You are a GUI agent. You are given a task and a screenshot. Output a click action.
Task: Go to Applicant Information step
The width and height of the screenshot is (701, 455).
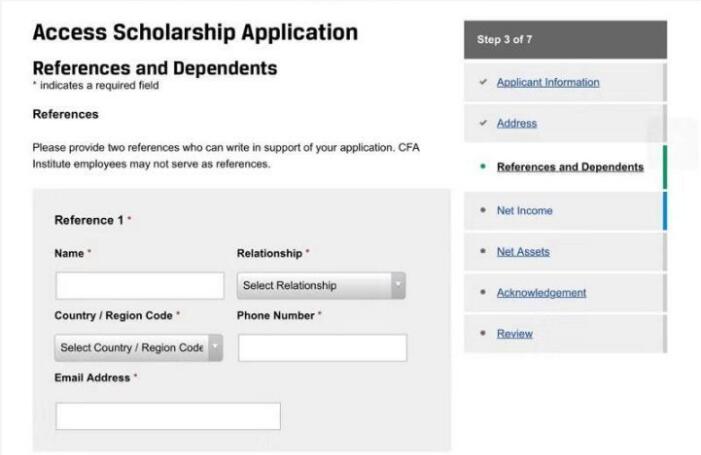[x=548, y=82]
